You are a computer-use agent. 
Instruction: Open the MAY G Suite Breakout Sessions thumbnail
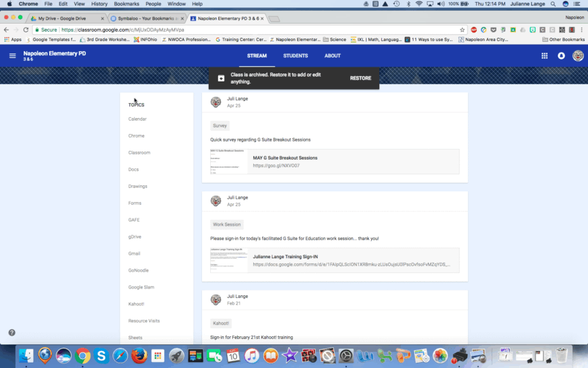(x=229, y=162)
